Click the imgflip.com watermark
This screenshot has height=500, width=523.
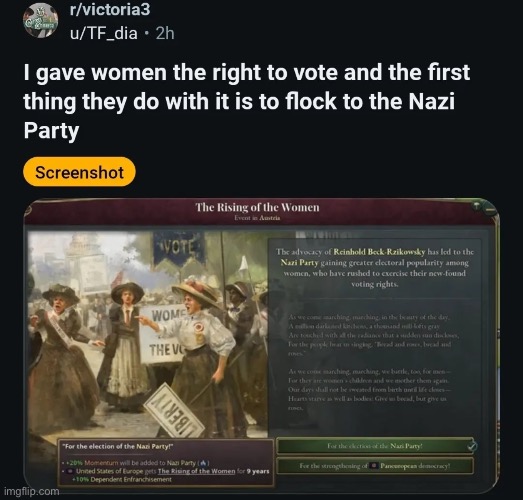tap(32, 491)
